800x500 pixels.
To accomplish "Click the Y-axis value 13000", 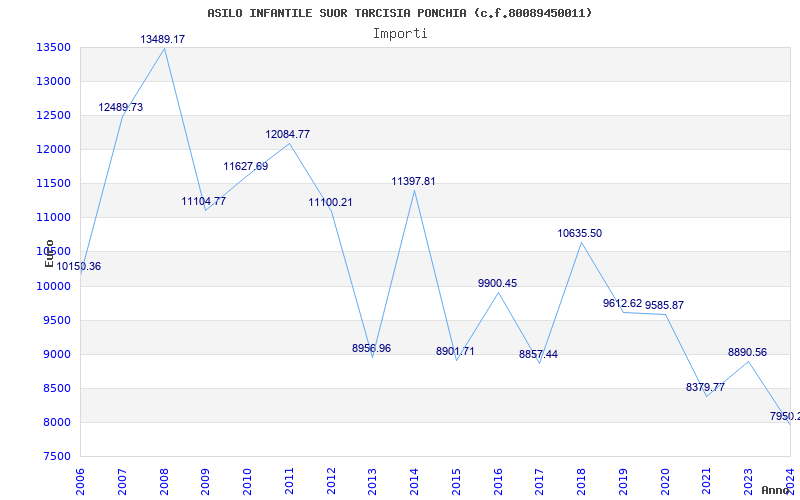I will coord(54,82).
